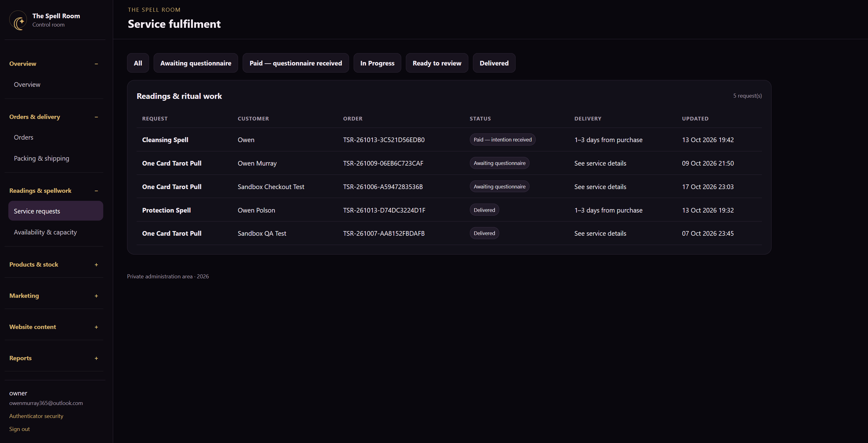
Task: Click order TSR-261013-D74DC3224D1F
Action: coord(384,210)
